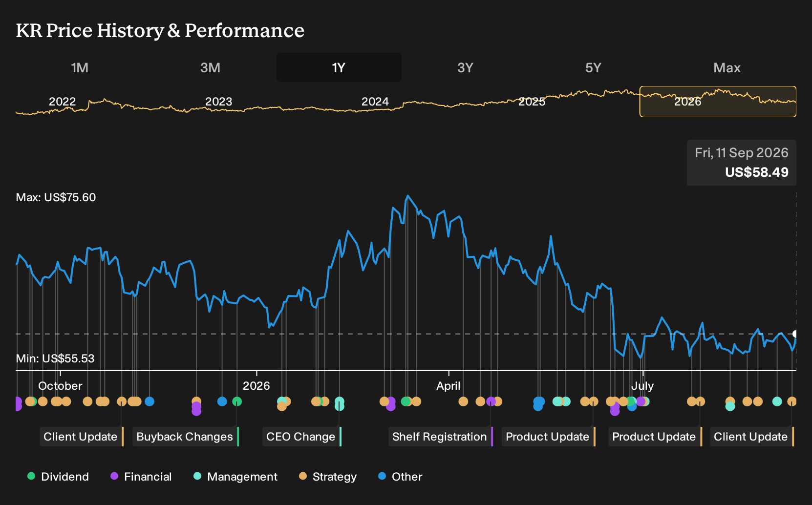Viewport: 812px width, 505px height.
Task: Toggle the Financial legend filter
Action: (x=141, y=477)
